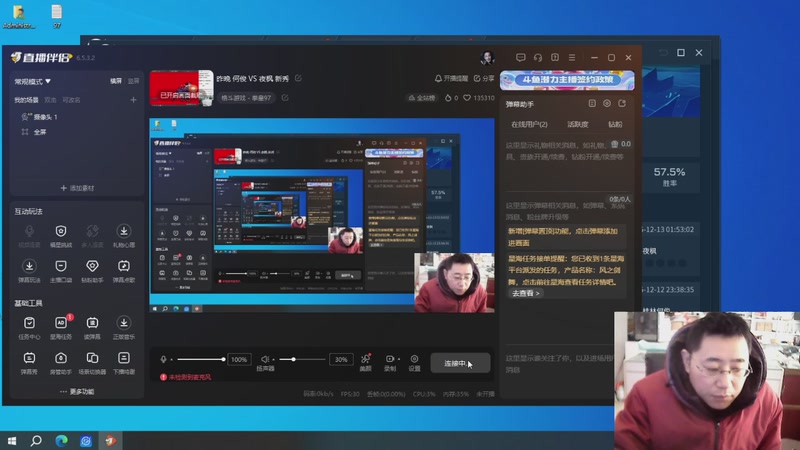Expand the 录制 record options arrow
The width and height of the screenshot is (800, 450).
pyautogui.click(x=398, y=359)
